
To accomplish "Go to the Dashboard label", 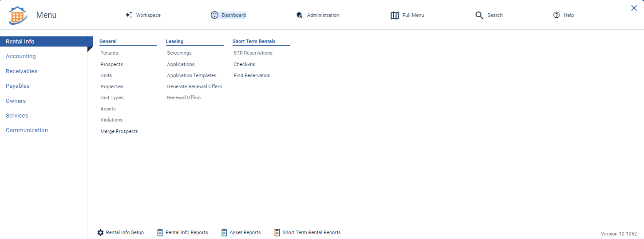I will pos(234,15).
